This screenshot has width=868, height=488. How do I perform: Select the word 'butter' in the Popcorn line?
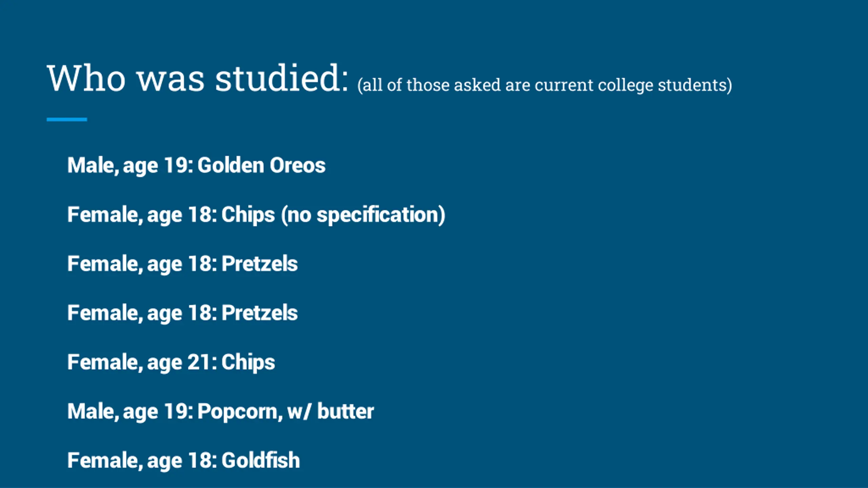(x=346, y=411)
